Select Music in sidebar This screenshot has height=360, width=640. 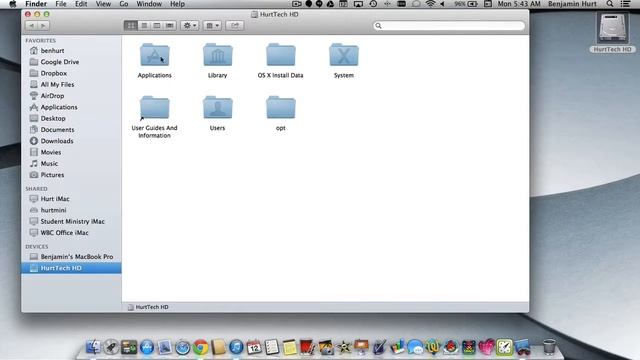point(49,164)
